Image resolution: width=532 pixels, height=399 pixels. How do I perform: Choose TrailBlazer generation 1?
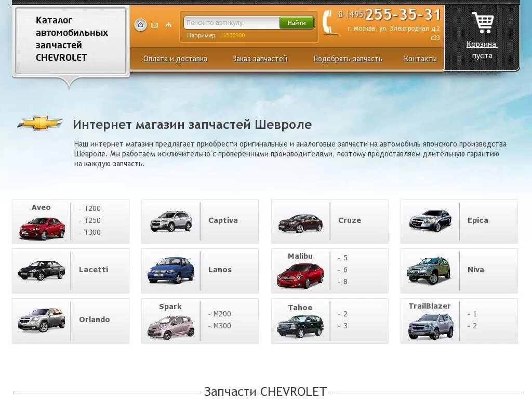[x=475, y=314]
